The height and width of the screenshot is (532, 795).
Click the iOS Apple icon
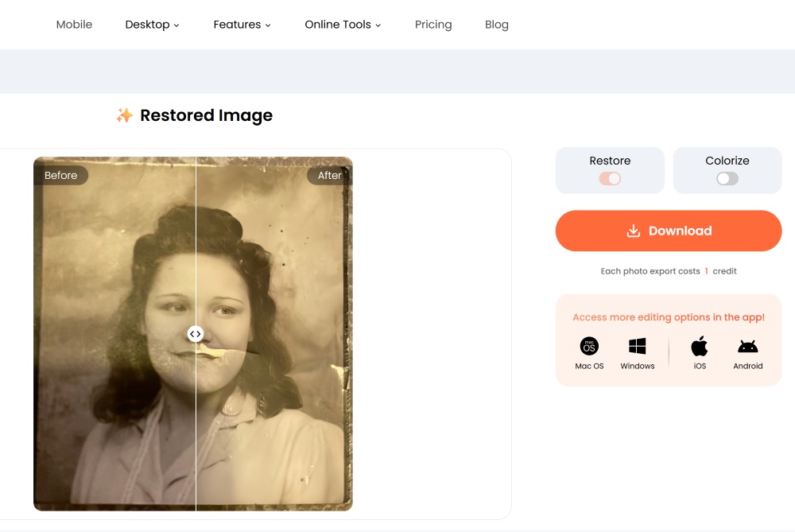(x=699, y=345)
